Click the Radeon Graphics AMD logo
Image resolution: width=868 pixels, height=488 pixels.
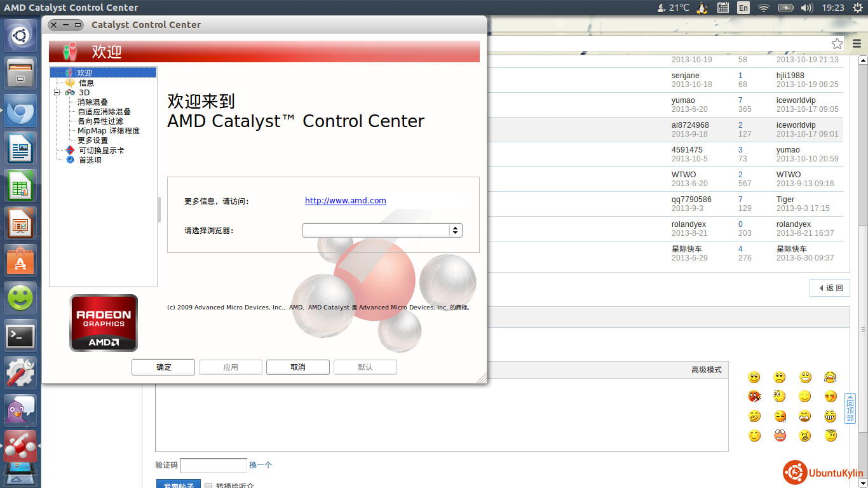click(x=104, y=323)
